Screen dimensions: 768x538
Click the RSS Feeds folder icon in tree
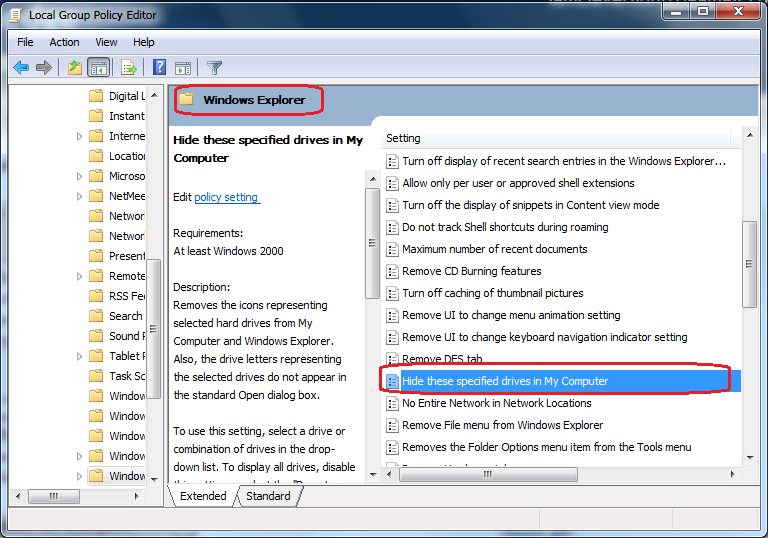coord(96,295)
